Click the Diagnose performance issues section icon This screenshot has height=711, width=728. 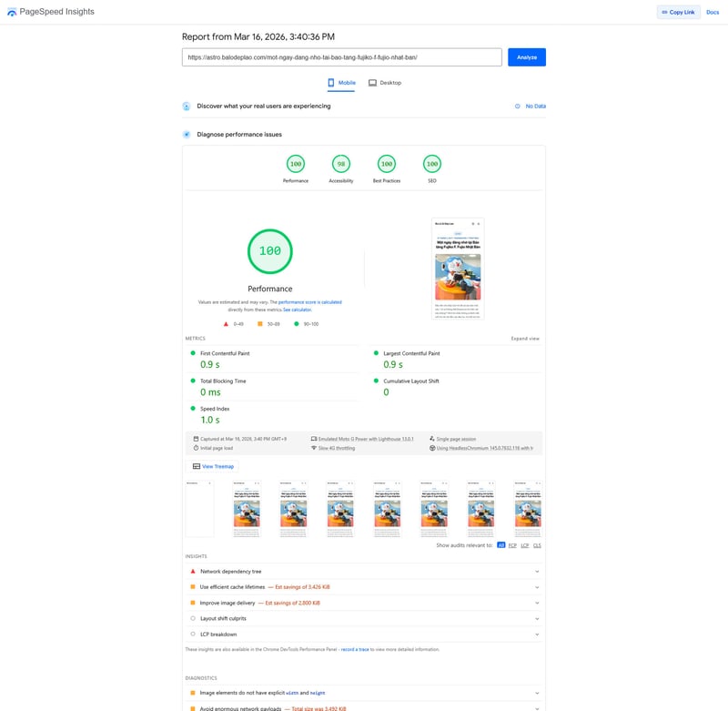[x=187, y=135]
